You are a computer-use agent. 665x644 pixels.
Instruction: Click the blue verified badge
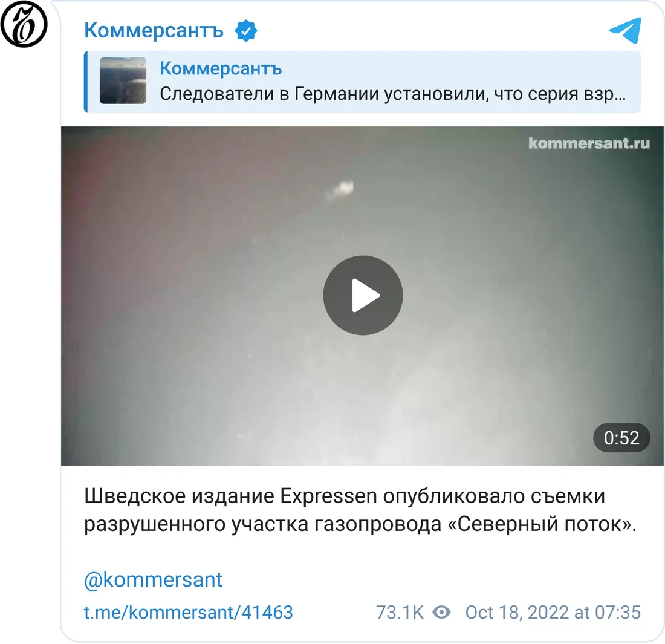[x=246, y=31]
